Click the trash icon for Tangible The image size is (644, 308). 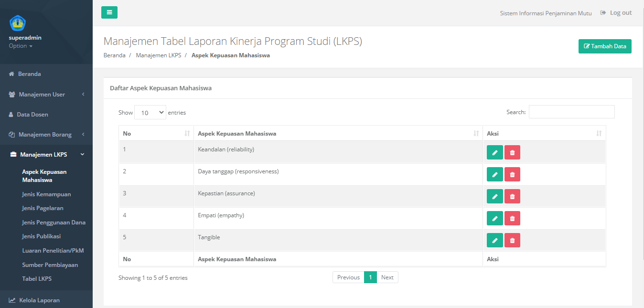point(512,240)
